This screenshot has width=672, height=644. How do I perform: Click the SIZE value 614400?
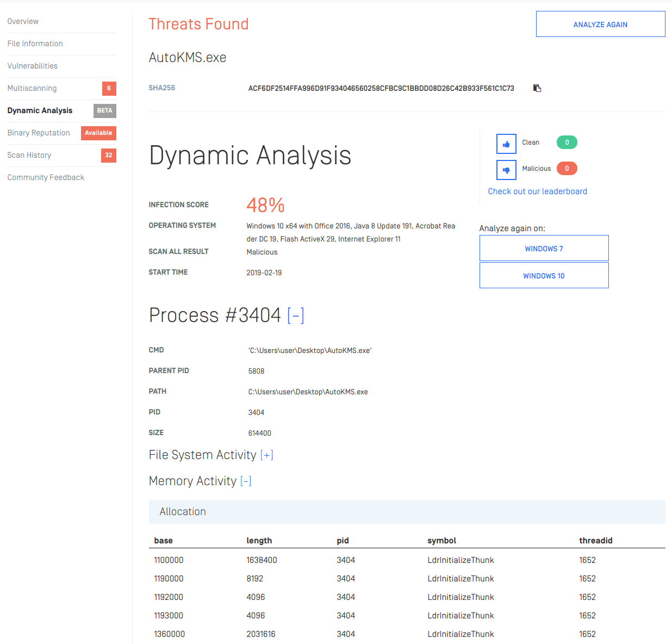(x=260, y=433)
